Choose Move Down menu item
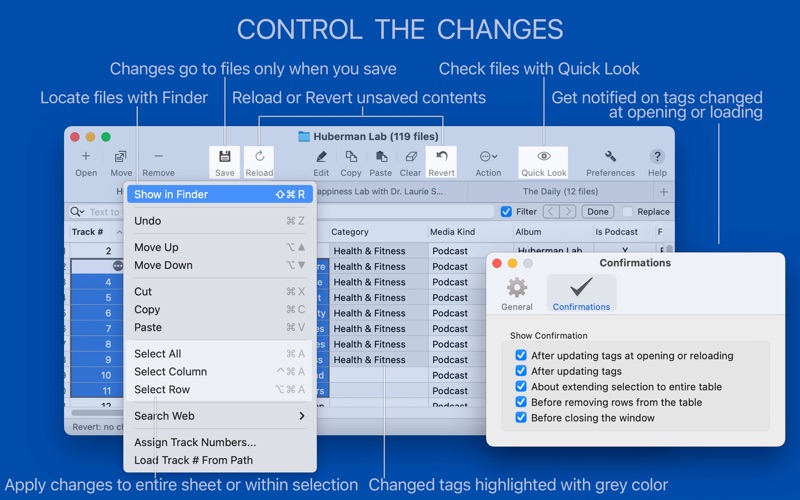Viewport: 800px width, 500px height. pyautogui.click(x=219, y=265)
